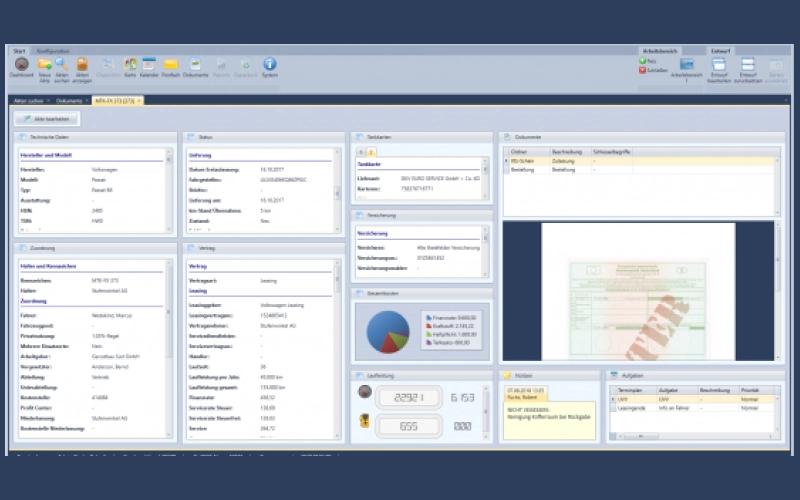
Task: Click the Notizen sticky note icon
Action: (507, 376)
